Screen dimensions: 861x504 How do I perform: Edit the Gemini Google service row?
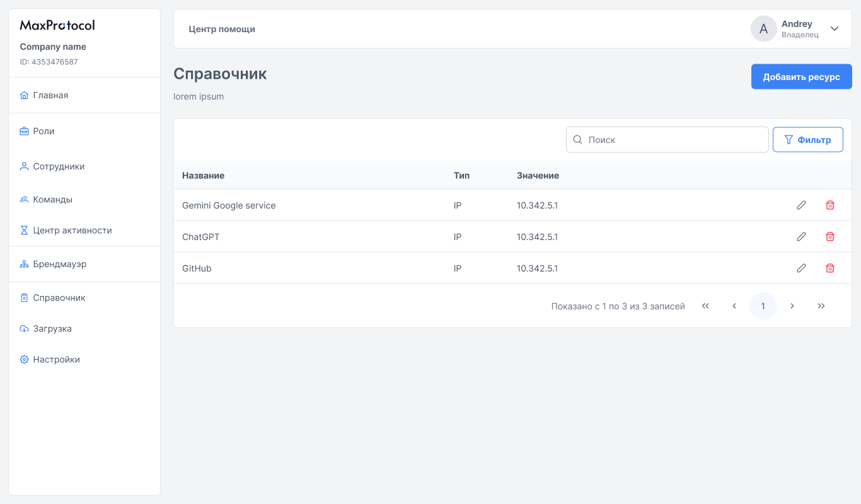(801, 205)
